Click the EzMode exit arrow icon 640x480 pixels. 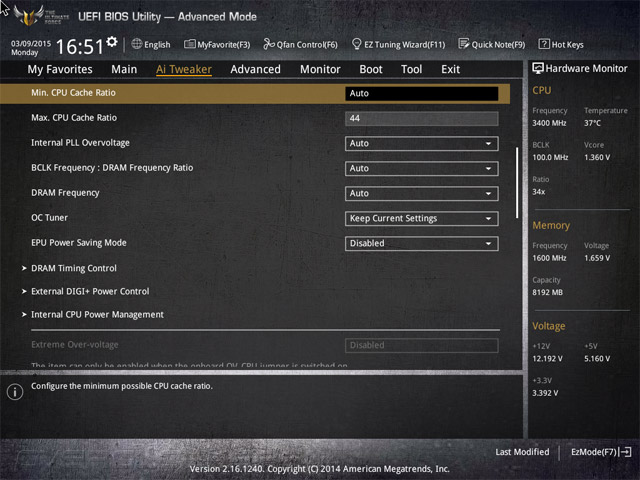[626, 452]
